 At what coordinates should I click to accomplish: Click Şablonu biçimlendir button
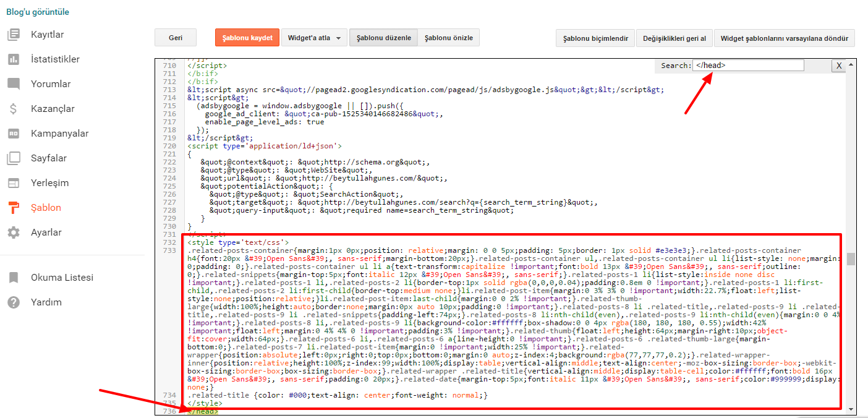(595, 38)
